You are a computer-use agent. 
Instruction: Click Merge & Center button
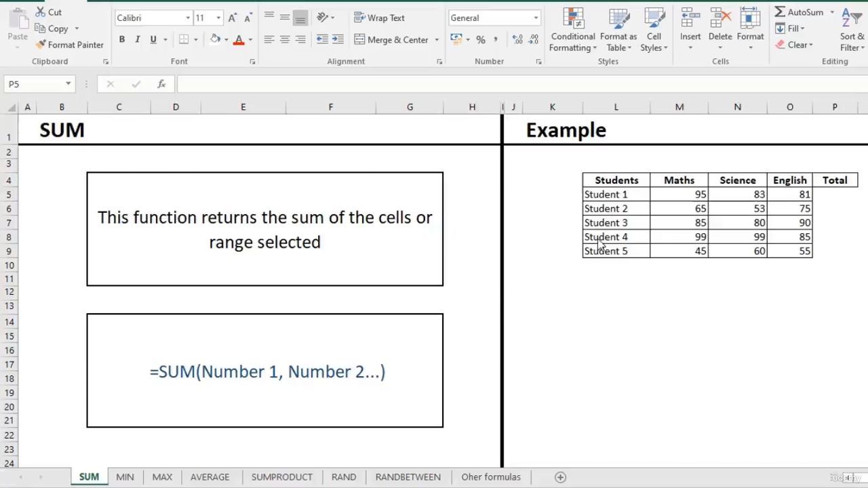click(x=391, y=39)
